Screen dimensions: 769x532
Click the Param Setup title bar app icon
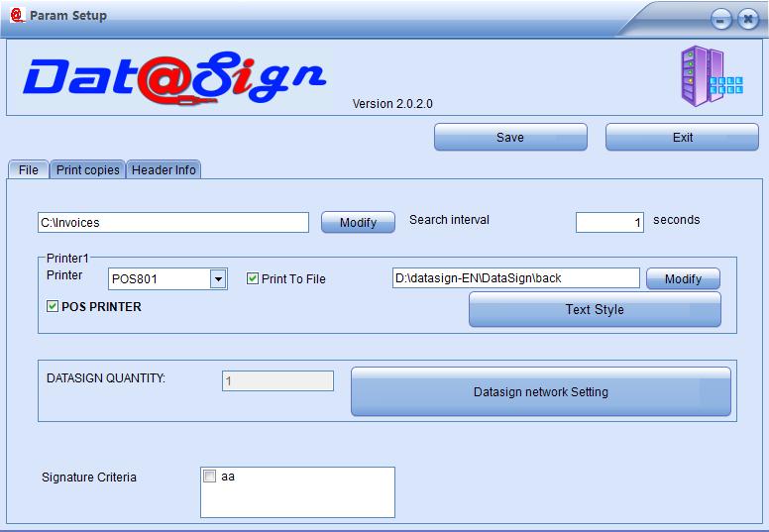[17, 15]
